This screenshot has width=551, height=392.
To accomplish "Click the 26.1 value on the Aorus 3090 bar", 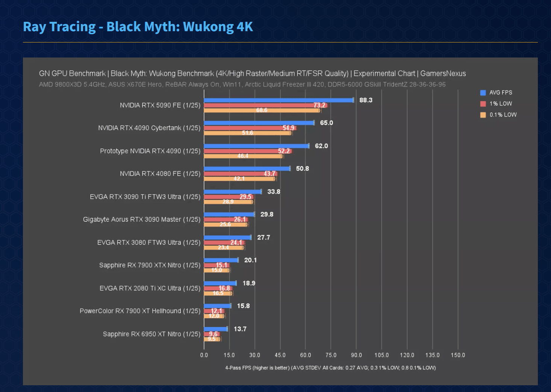I will tap(240, 219).
